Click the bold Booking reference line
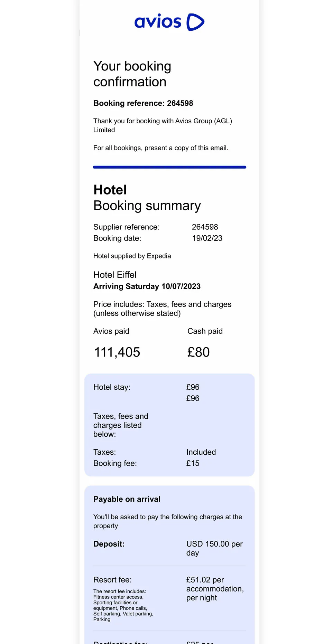The width and height of the screenshot is (332, 644). pos(143,103)
